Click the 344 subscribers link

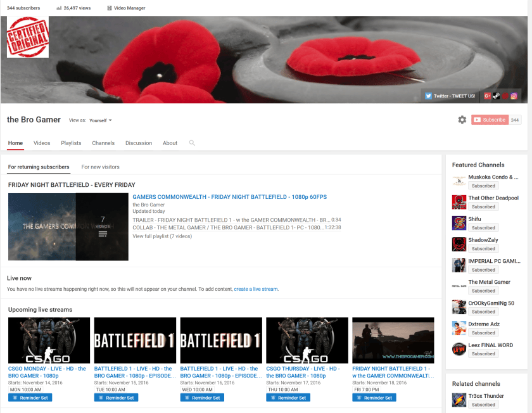pos(23,8)
